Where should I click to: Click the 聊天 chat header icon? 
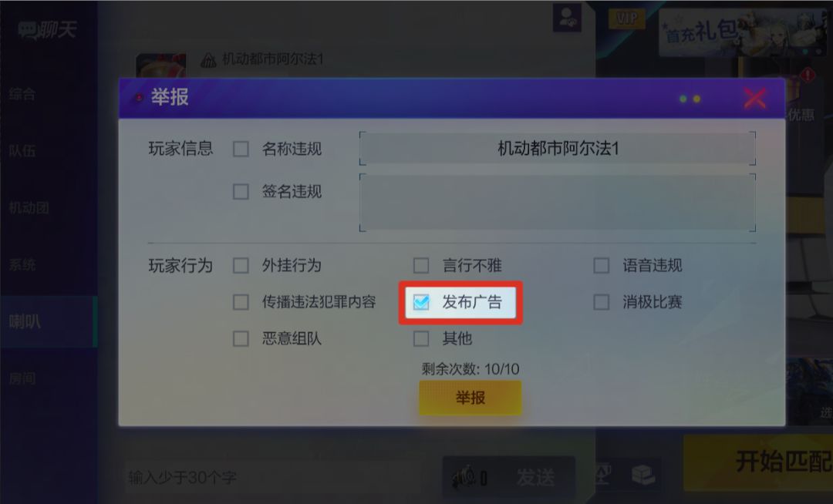click(x=28, y=31)
